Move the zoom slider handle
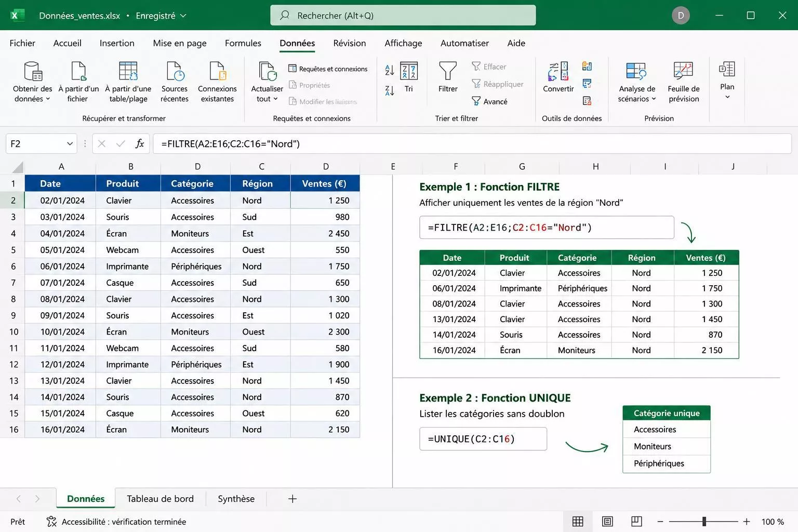 [704, 521]
